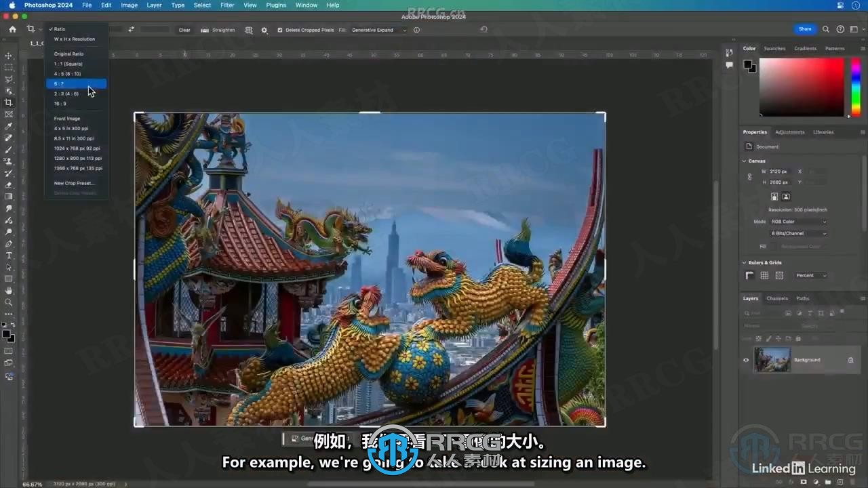Reset the crop box with undo arrow
This screenshot has width=868, height=488.
click(484, 29)
